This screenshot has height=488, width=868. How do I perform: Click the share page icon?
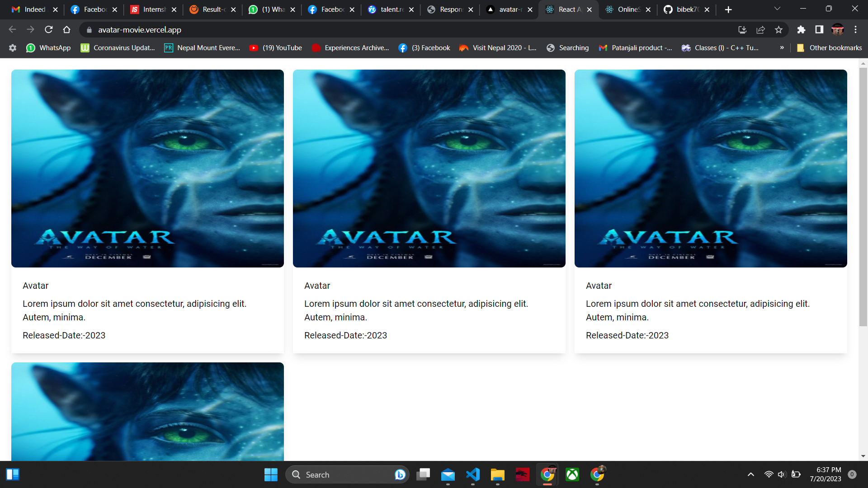(x=760, y=30)
